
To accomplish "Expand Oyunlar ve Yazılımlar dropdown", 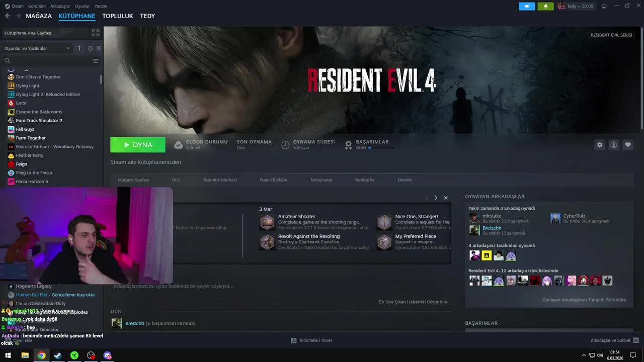I will 37,48.
